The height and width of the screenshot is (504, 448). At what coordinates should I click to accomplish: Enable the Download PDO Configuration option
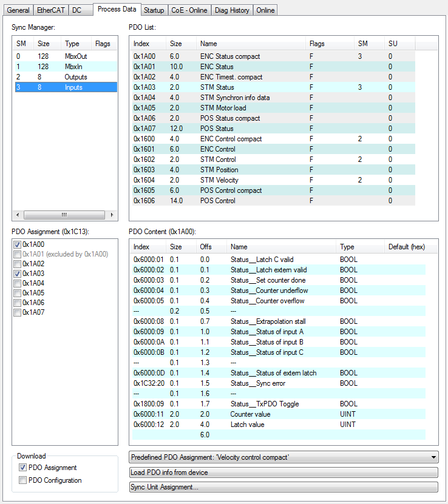point(22,480)
